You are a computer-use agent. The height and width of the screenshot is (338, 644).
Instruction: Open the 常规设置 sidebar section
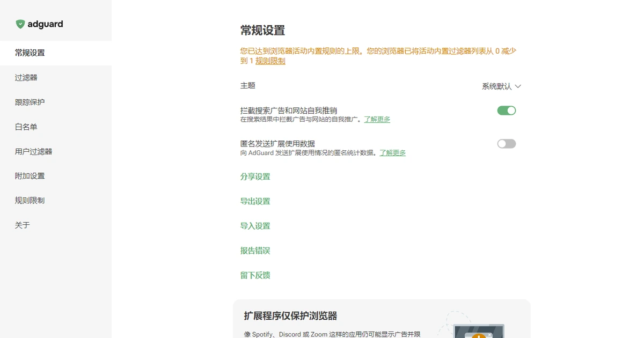click(x=56, y=53)
